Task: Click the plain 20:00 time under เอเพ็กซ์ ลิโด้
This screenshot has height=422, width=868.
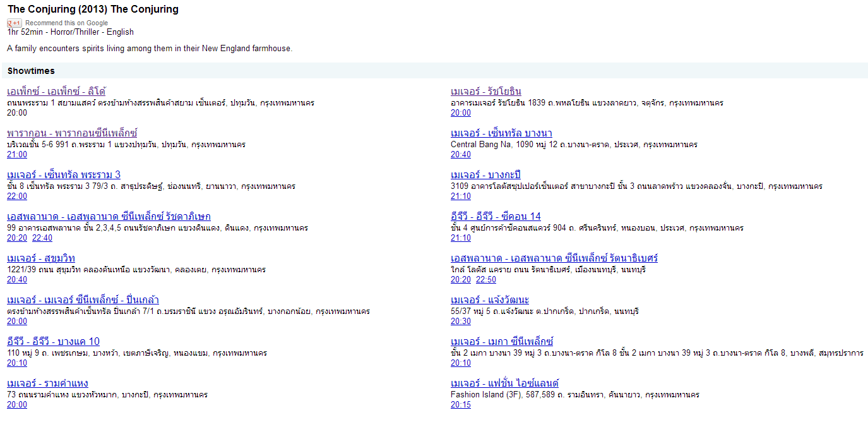Action: [x=17, y=112]
